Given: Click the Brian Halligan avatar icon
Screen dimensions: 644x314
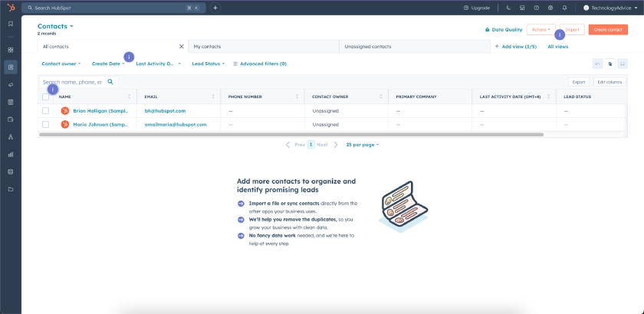Looking at the screenshot, I should (65, 111).
